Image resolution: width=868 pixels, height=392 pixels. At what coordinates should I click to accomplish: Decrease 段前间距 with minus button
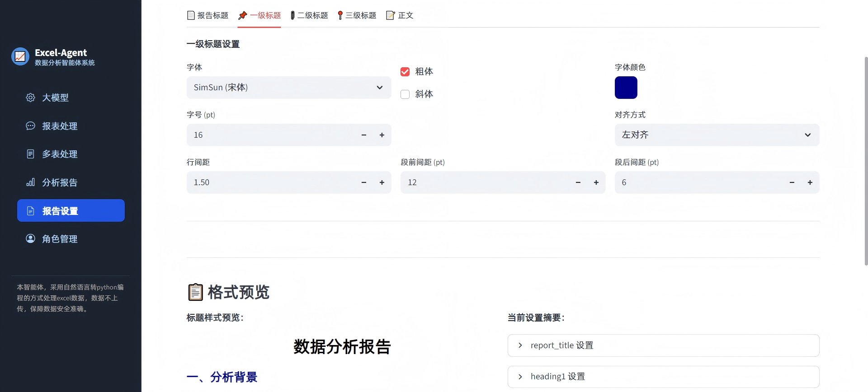click(578, 182)
